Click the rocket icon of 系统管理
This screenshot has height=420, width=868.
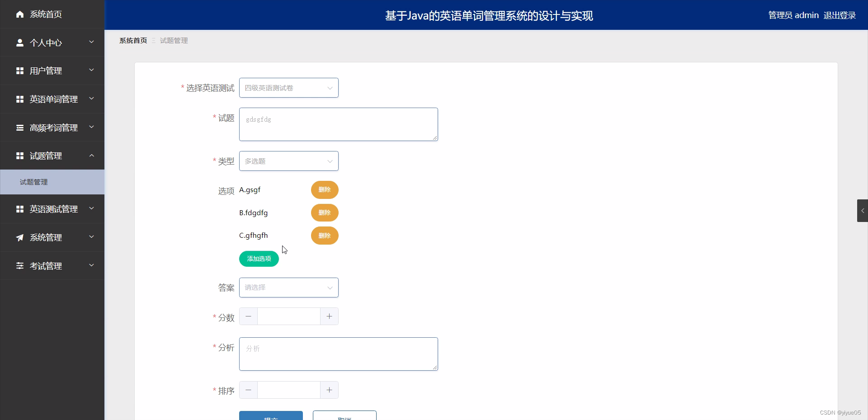(19, 237)
